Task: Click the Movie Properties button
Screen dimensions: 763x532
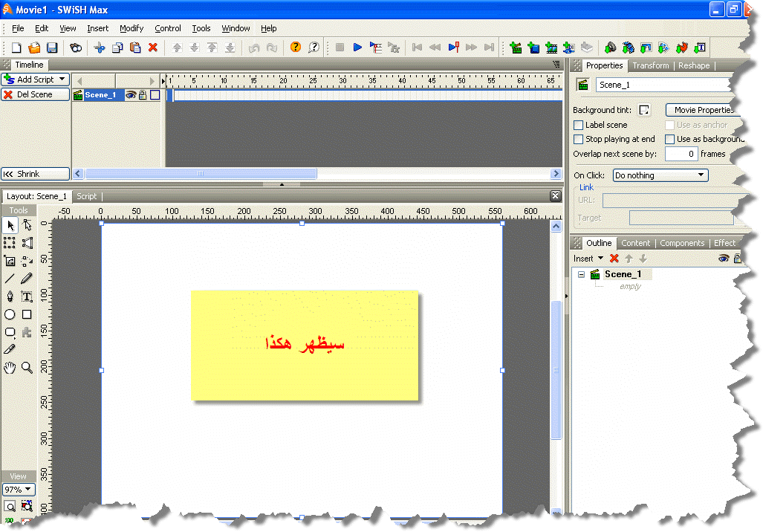Action: point(702,110)
